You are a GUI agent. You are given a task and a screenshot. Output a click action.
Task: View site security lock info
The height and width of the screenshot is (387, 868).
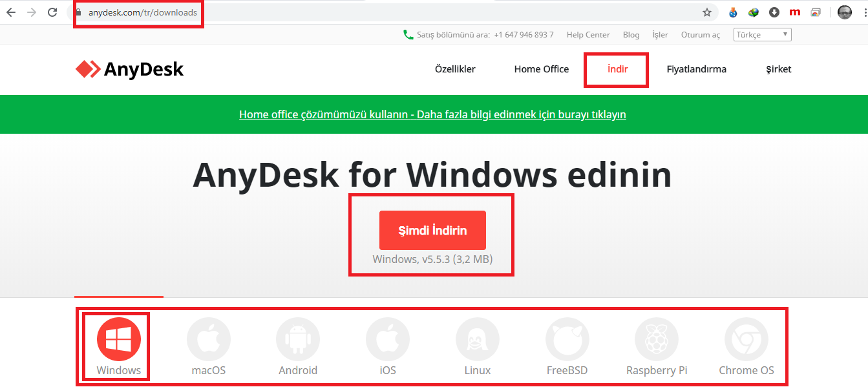tap(79, 12)
